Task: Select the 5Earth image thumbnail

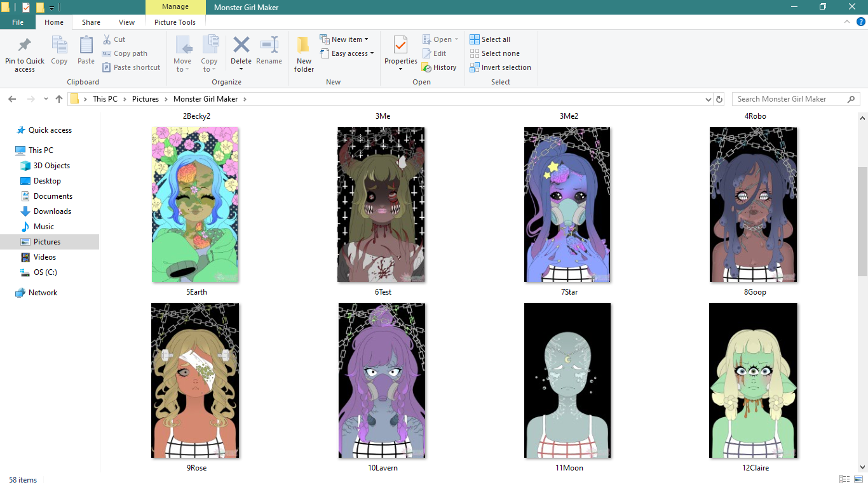Action: click(196, 204)
